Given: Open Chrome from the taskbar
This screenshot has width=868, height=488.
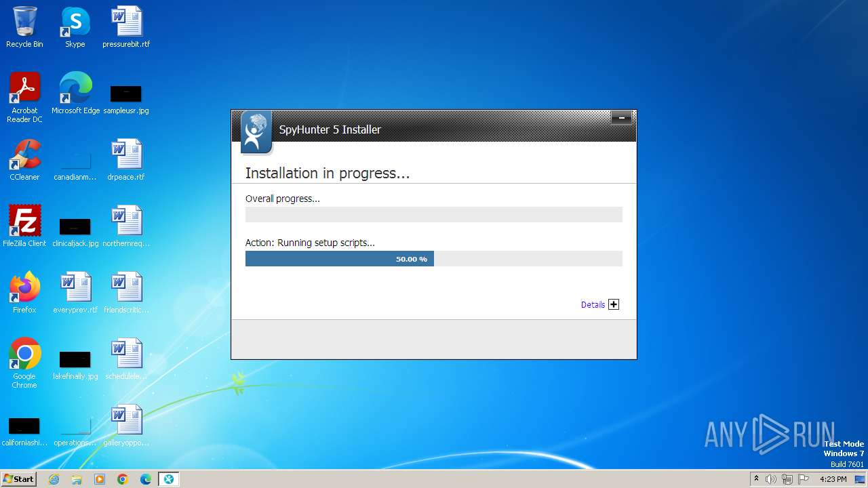Looking at the screenshot, I should click(123, 479).
